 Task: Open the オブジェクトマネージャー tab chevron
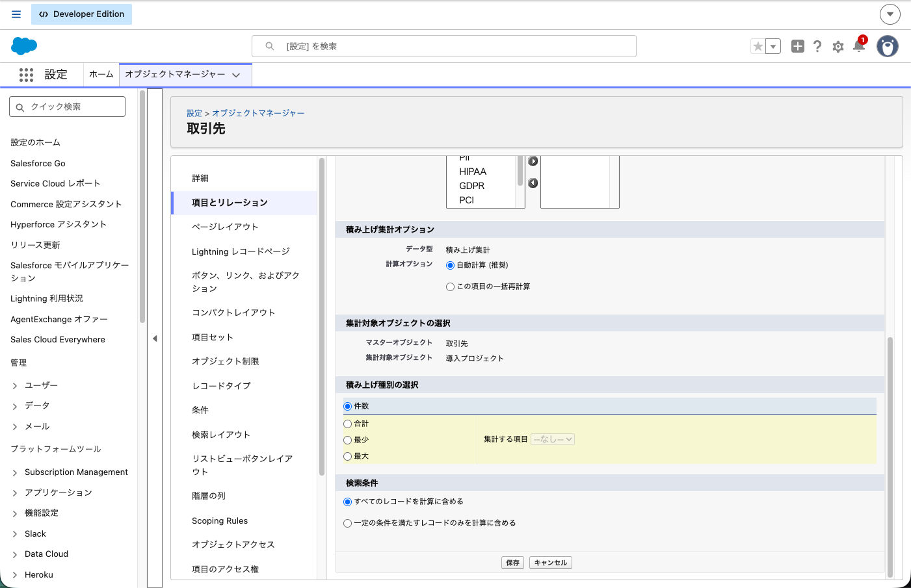pyautogui.click(x=236, y=75)
